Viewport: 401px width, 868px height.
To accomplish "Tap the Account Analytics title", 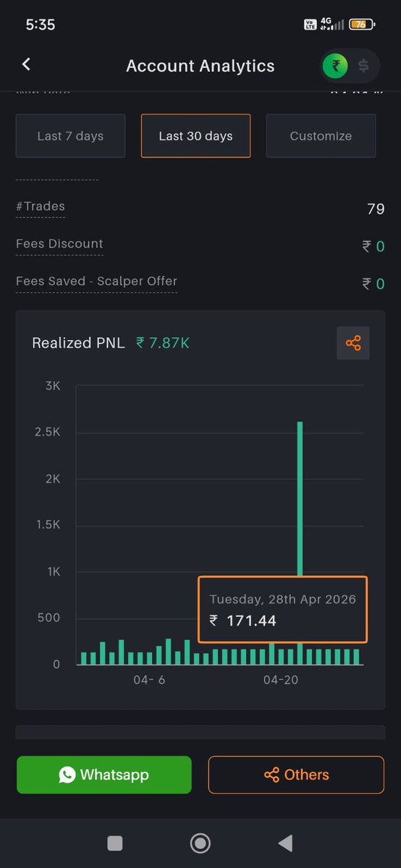I will tap(200, 66).
